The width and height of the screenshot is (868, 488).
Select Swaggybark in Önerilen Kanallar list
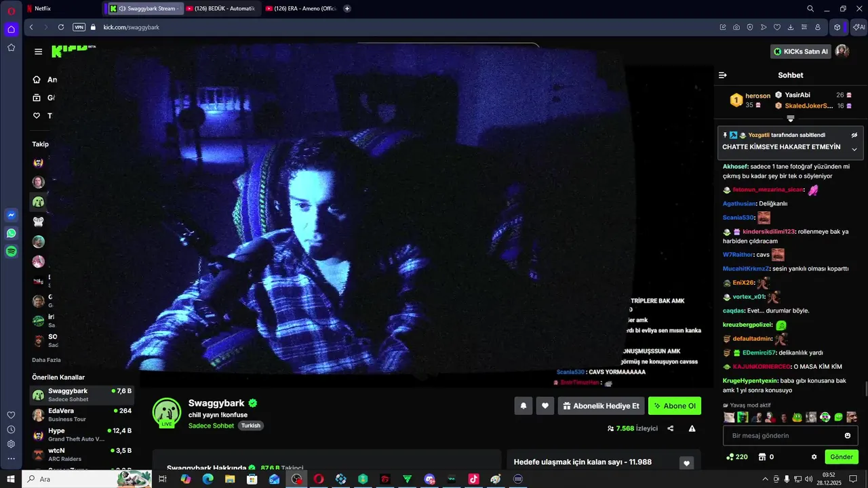pyautogui.click(x=82, y=395)
